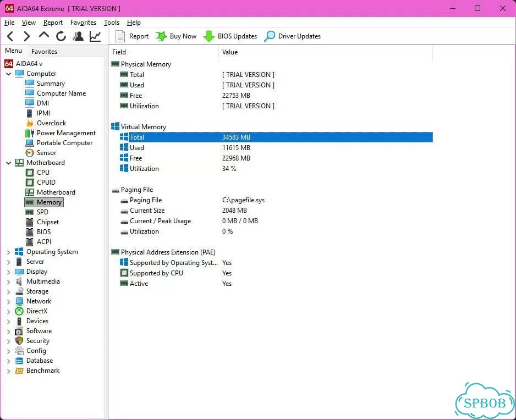The width and height of the screenshot is (516, 420).
Task: Click the Motherboard child item icon
Action: pos(30,192)
